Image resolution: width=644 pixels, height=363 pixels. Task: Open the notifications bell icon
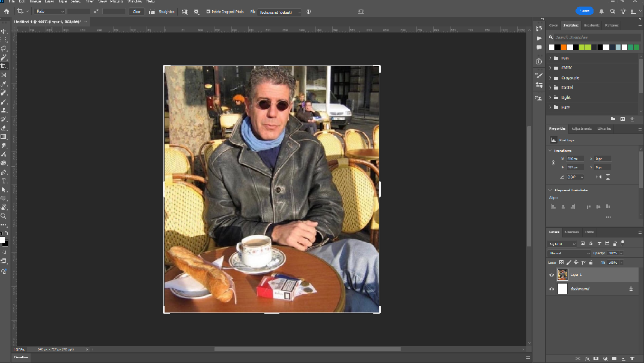click(602, 11)
